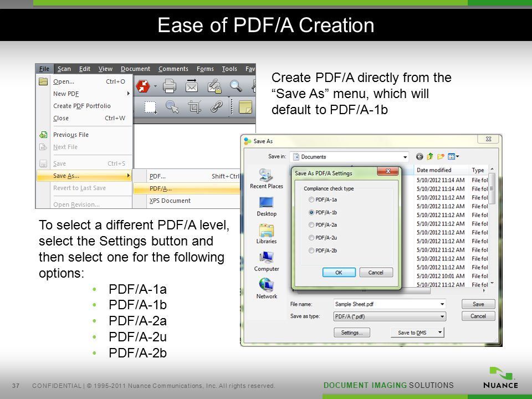
Task: Click the magnifying glass search icon
Action: point(236,86)
